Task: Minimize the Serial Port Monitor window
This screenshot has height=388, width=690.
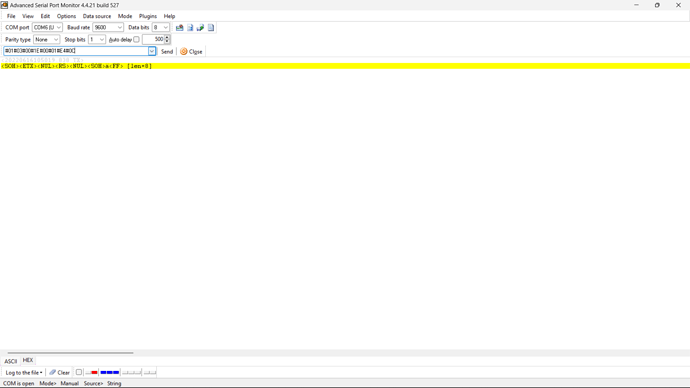Action: coord(636,5)
